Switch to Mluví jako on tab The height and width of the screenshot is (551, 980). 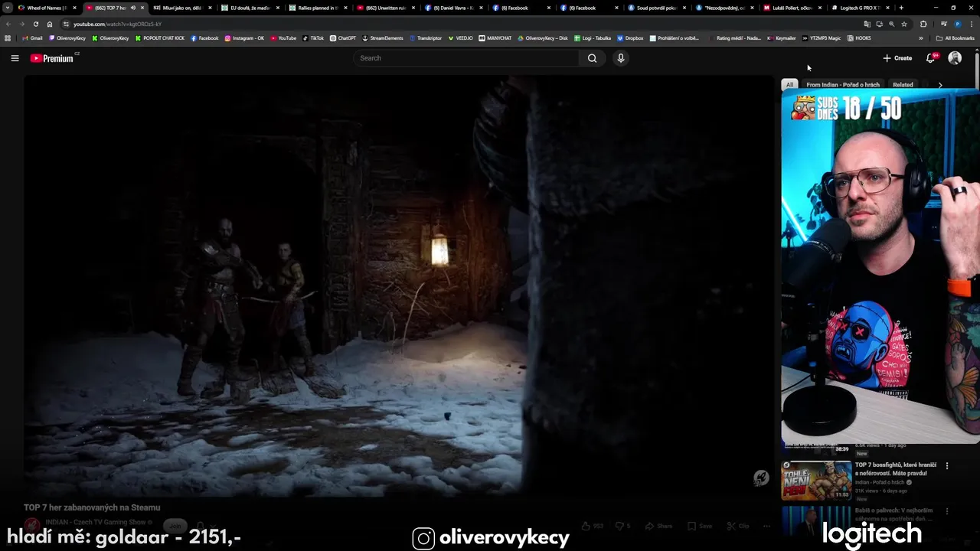click(181, 8)
